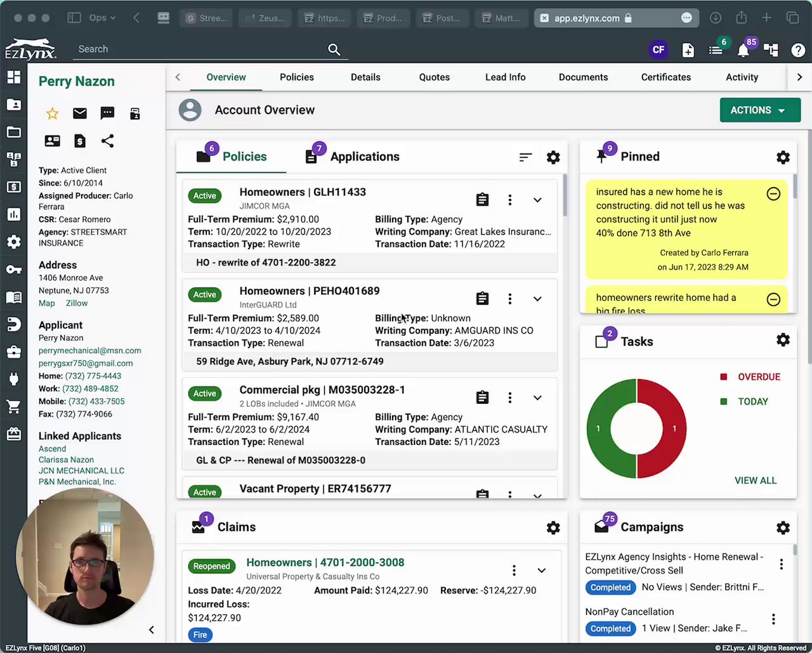This screenshot has width=812, height=653.
Task: Open the task list icon with badge 6
Action: coord(716,50)
